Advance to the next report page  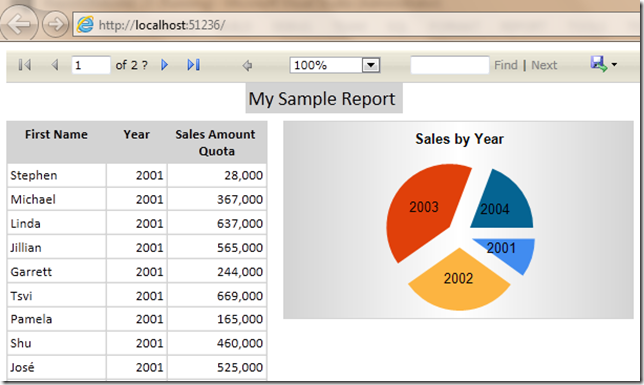tap(164, 65)
